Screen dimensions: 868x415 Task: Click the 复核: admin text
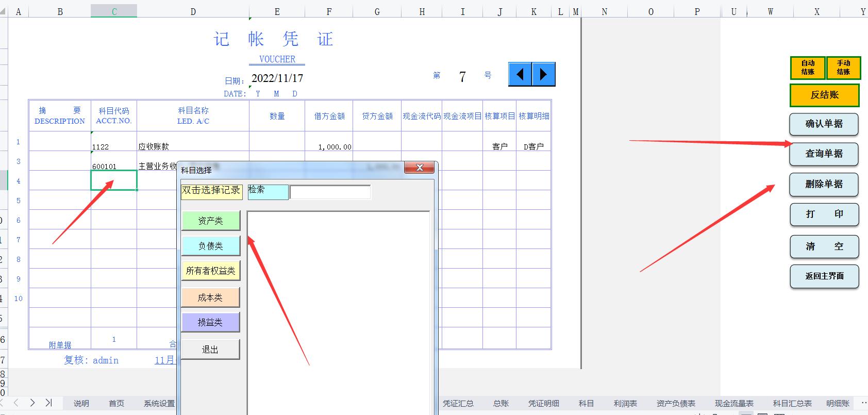coord(91,360)
